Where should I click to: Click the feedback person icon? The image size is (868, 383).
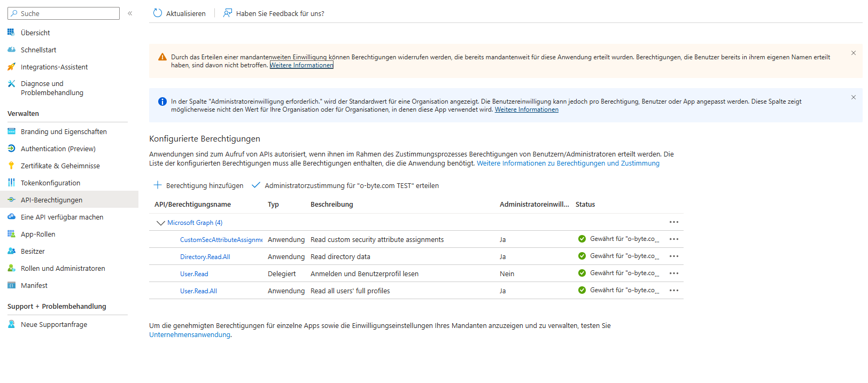pos(228,13)
